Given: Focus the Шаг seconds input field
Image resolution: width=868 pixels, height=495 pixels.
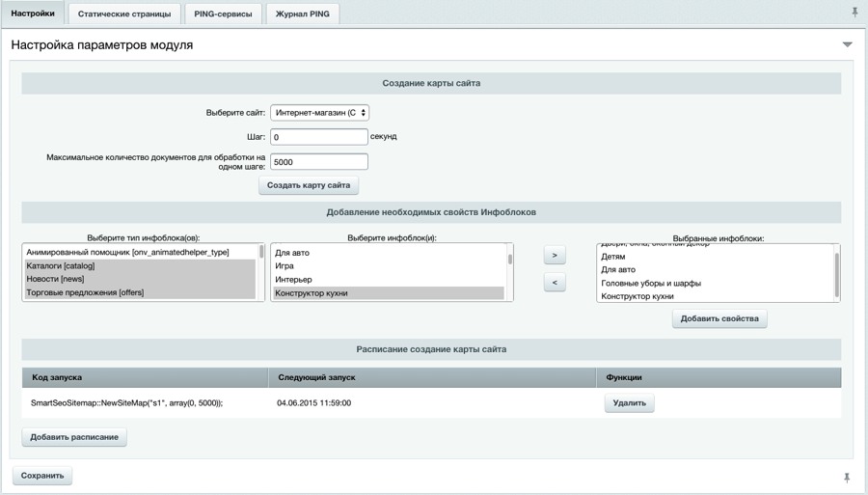Looking at the screenshot, I should 319,137.
